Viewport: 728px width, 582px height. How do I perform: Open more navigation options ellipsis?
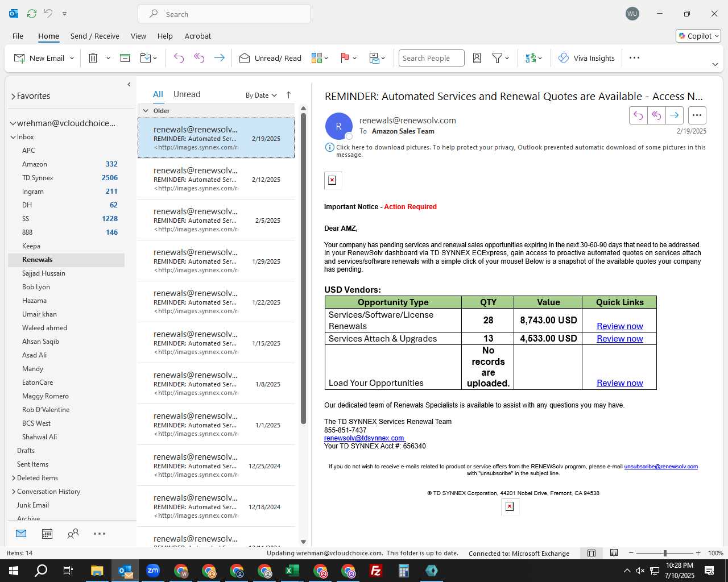[100, 534]
